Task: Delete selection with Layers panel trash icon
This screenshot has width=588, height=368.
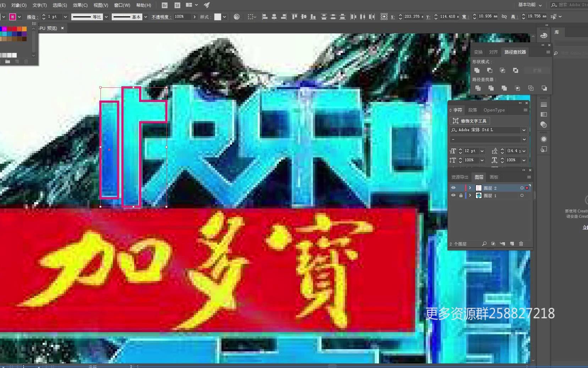Action: pos(521,244)
